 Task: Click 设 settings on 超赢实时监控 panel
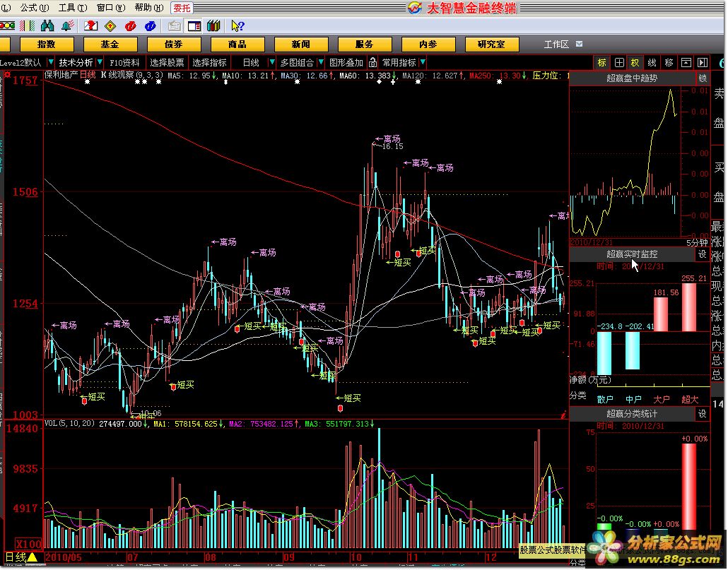pyautogui.click(x=703, y=254)
